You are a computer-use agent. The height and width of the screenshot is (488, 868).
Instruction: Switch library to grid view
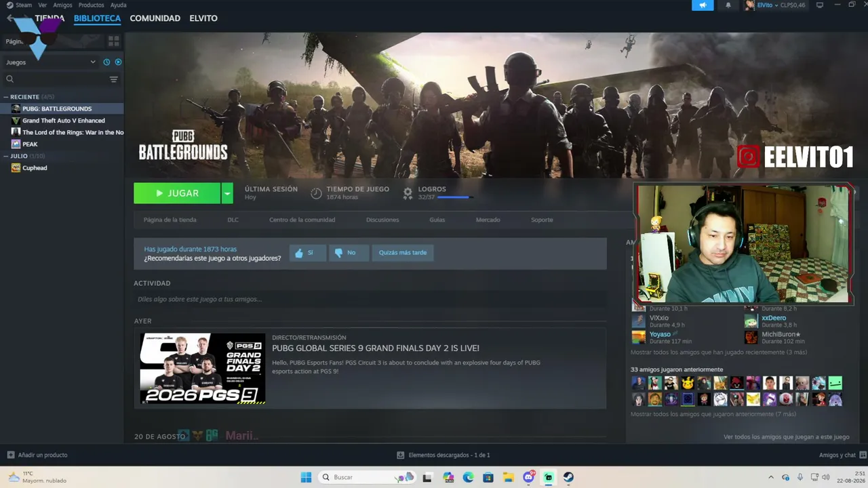113,41
